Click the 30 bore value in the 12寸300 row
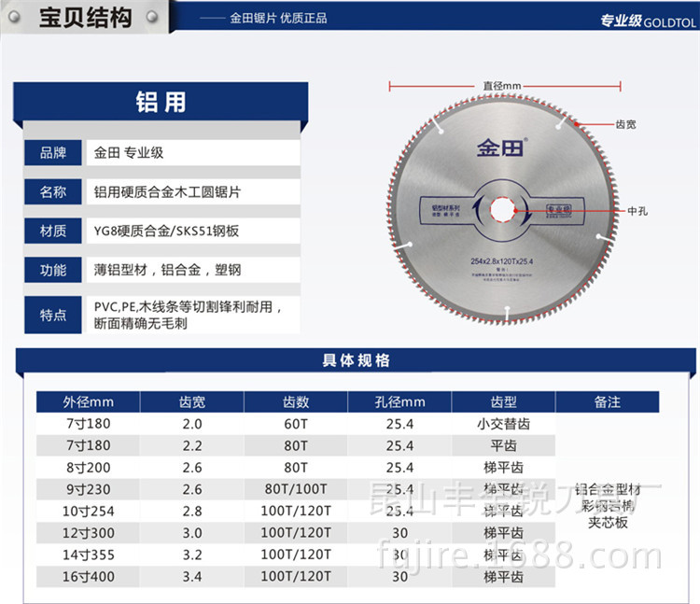 (399, 533)
